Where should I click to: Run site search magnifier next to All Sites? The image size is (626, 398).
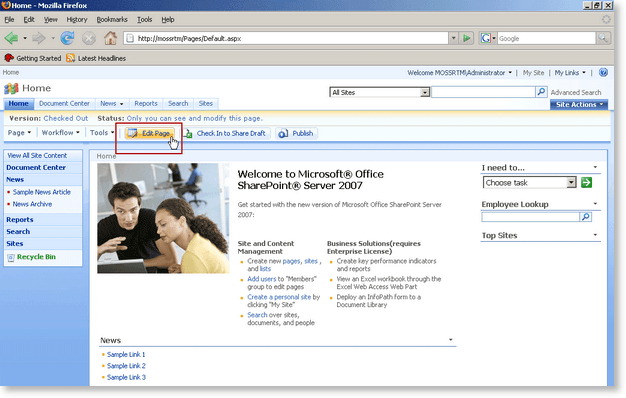pos(541,92)
